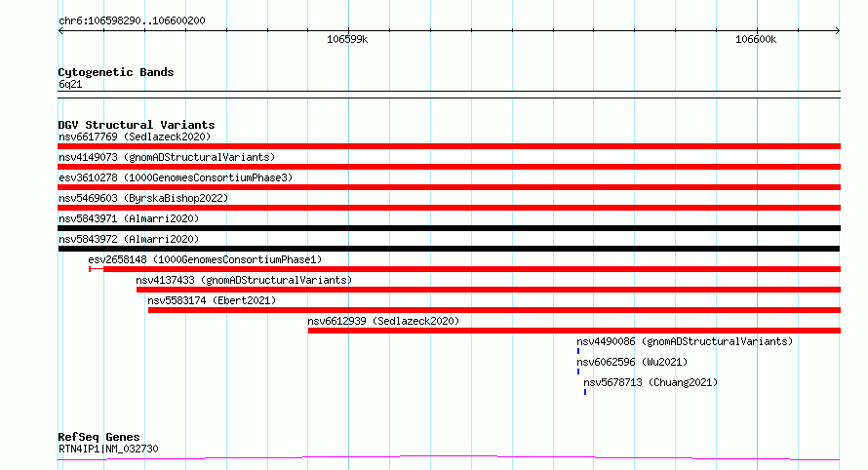Click the small blue nsv4490086 marker
This screenshot has height=470, width=868.
[x=578, y=351]
